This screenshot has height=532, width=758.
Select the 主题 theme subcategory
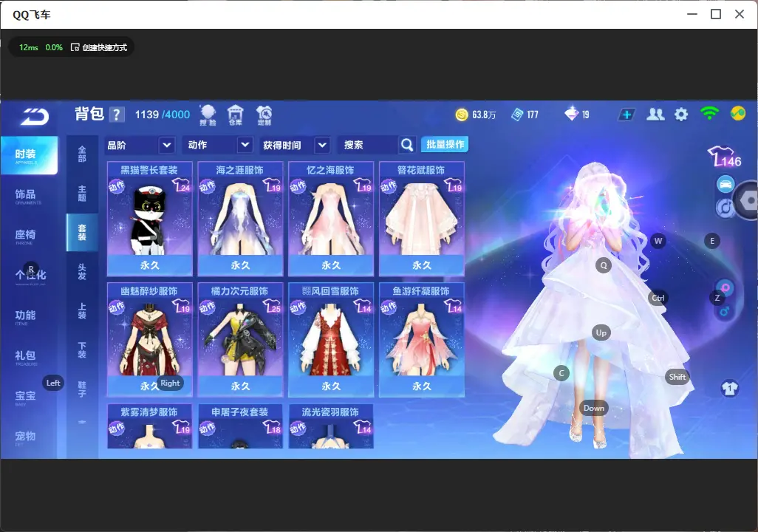(x=82, y=194)
